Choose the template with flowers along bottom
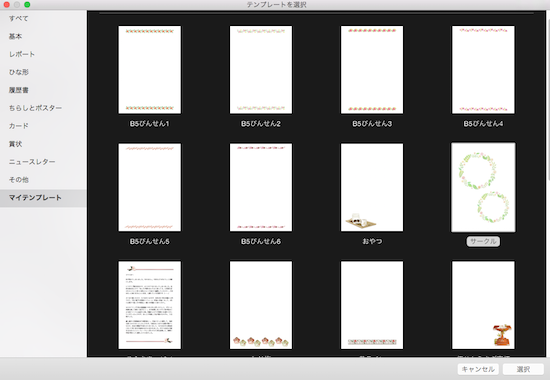Viewport: 550px width, 380px height. [261, 305]
